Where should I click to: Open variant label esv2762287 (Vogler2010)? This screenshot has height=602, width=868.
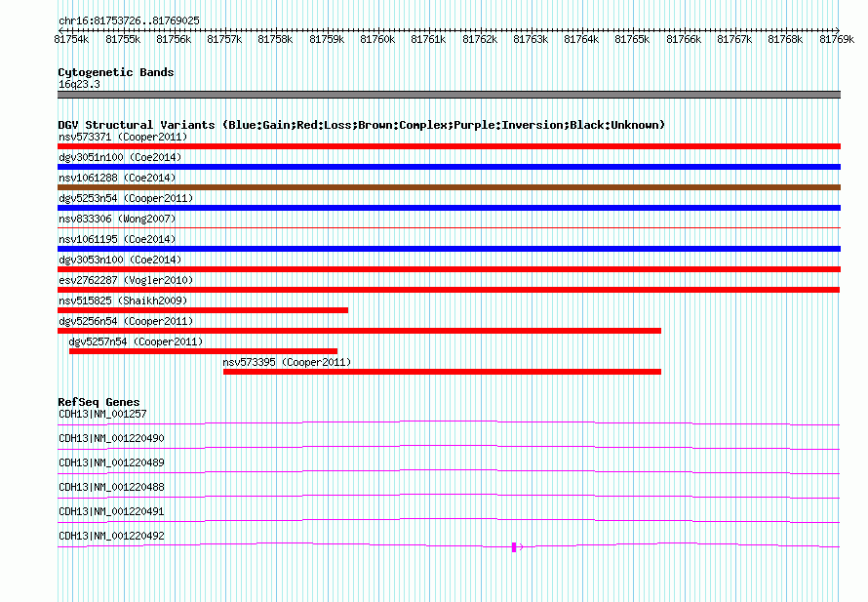click(x=126, y=280)
